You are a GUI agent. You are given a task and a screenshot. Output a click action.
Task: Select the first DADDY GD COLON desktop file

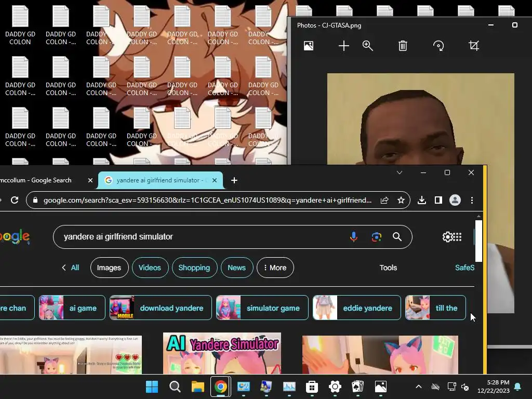(x=20, y=26)
